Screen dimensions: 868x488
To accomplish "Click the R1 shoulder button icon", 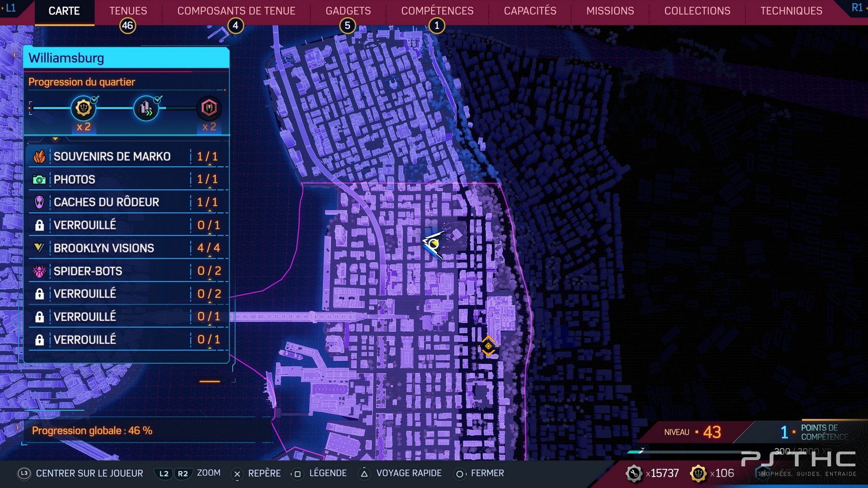I will (x=857, y=8).
